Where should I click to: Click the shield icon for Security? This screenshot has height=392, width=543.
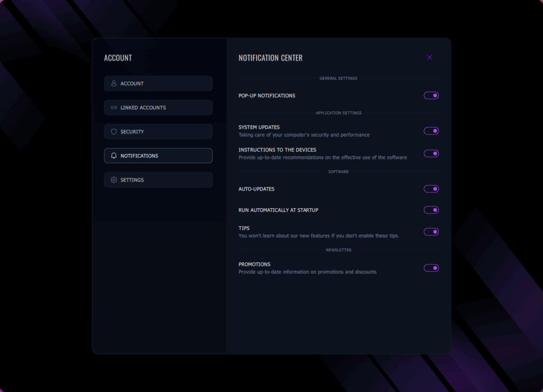113,132
